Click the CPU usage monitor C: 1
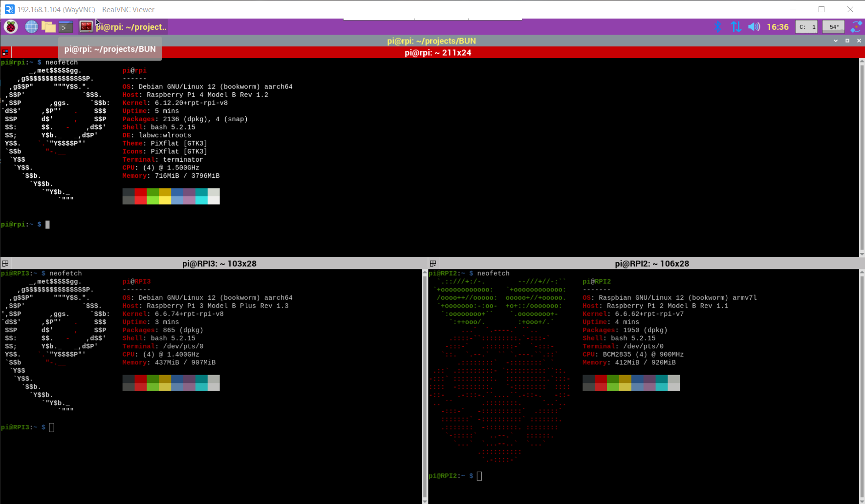 click(806, 27)
